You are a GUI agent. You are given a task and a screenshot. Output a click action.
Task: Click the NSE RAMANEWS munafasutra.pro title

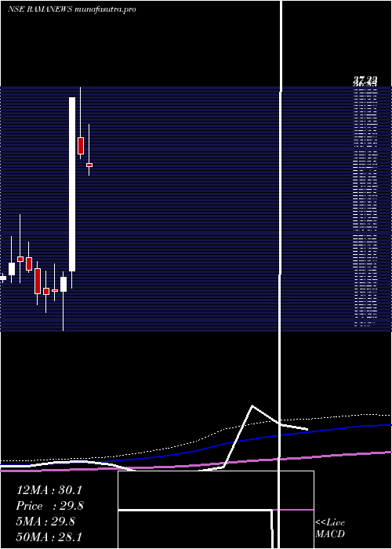click(72, 9)
